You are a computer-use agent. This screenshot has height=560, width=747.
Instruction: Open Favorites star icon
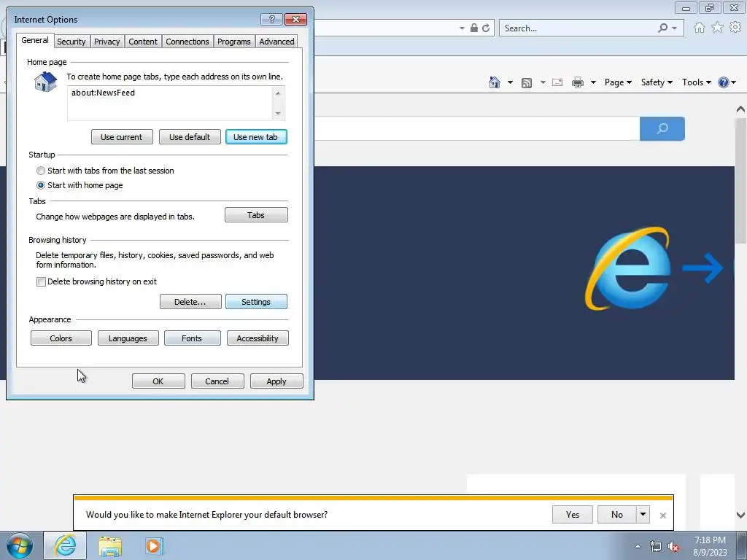pyautogui.click(x=718, y=28)
